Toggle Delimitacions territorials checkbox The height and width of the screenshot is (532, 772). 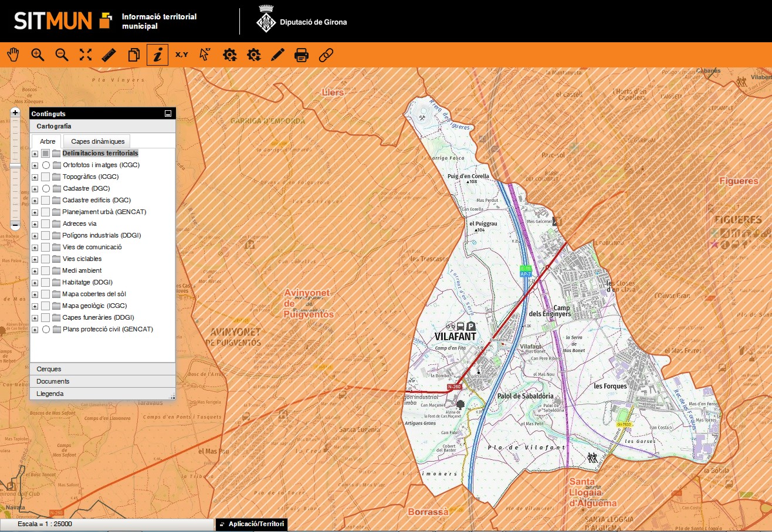[45, 153]
